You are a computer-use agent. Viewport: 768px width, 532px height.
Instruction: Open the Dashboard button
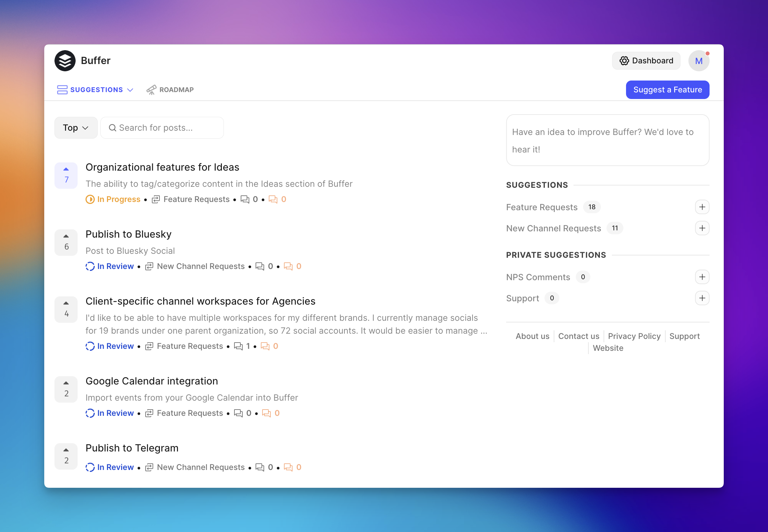(x=646, y=61)
